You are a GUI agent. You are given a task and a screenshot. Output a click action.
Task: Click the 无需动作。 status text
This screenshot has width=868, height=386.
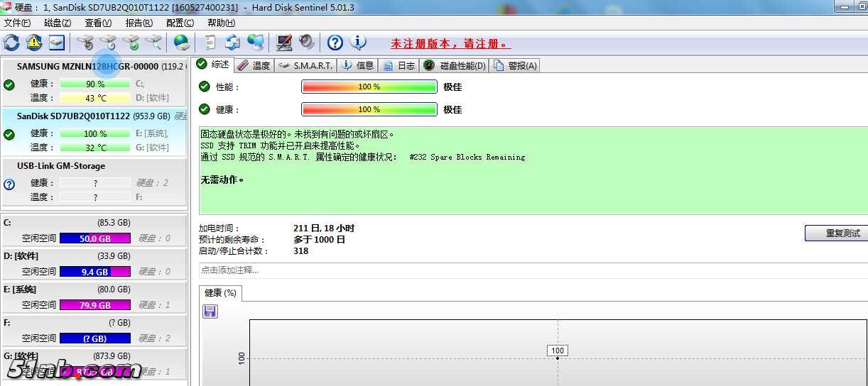click(x=222, y=180)
